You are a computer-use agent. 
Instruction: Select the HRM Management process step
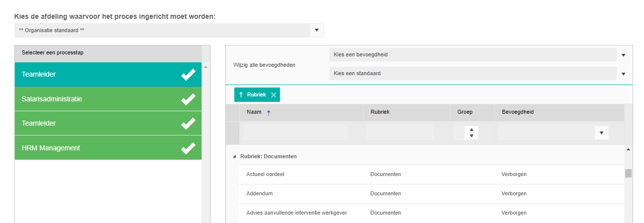point(108,148)
